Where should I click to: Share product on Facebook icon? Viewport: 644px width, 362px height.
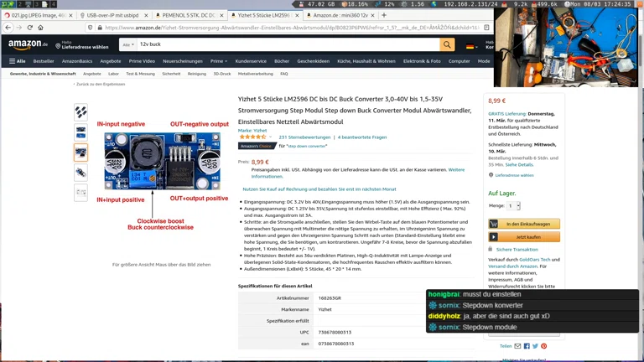coord(527,346)
